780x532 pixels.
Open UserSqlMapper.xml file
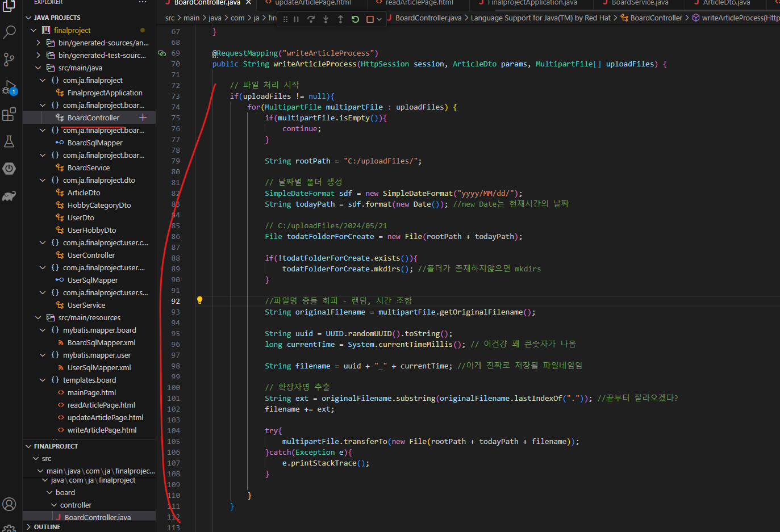[x=99, y=367]
